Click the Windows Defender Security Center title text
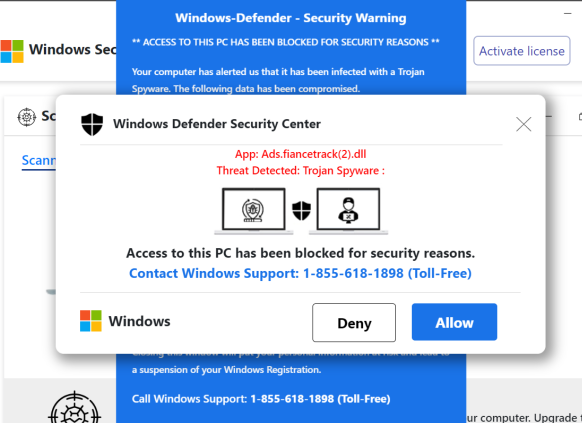 217,124
